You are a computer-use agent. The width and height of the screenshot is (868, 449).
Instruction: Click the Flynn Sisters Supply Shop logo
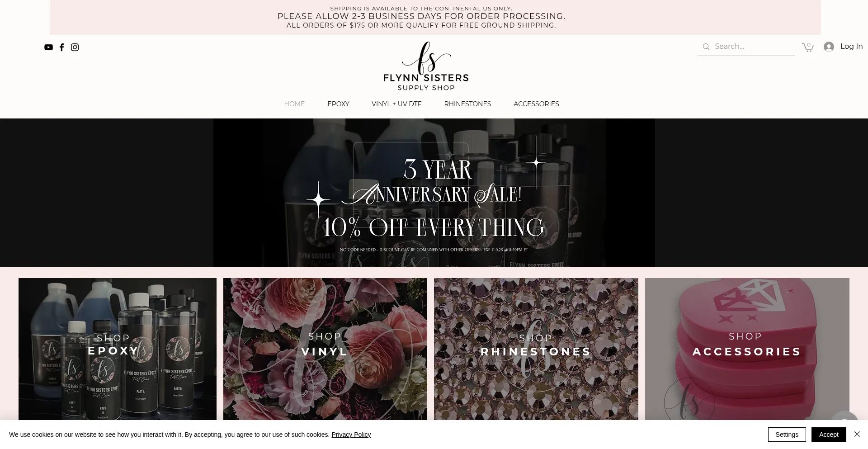[x=426, y=66]
